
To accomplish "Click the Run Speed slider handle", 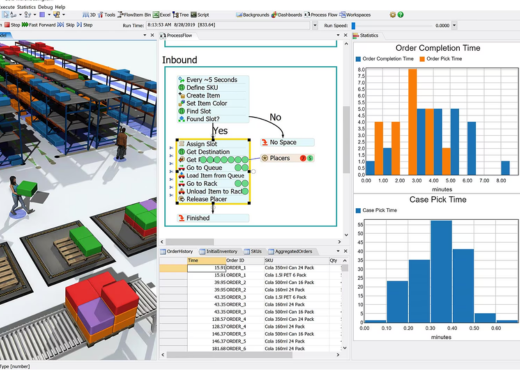I will pos(354,25).
